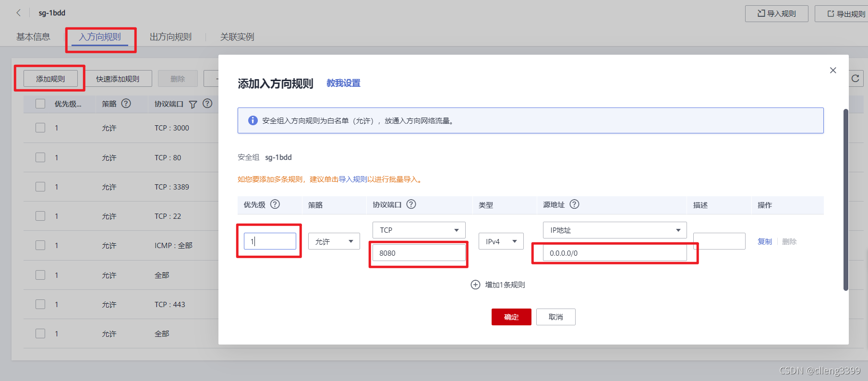
Task: Click the 快速添加规则 button
Action: point(118,79)
